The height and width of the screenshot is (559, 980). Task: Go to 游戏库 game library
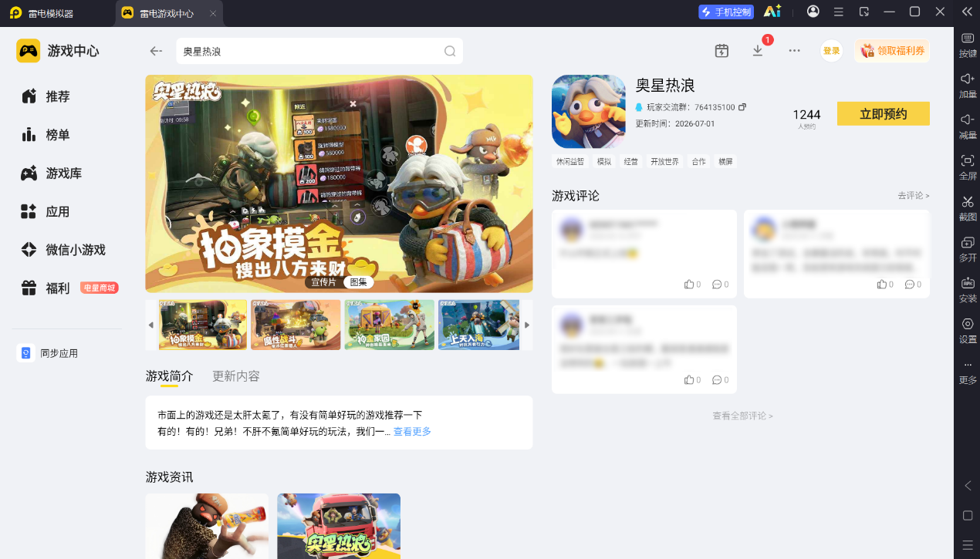[52, 173]
